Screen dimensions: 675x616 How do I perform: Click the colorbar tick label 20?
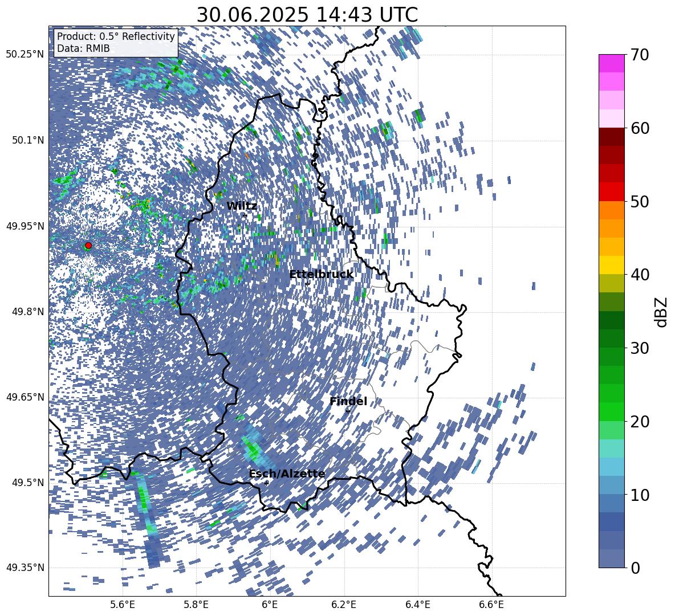pyautogui.click(x=639, y=422)
